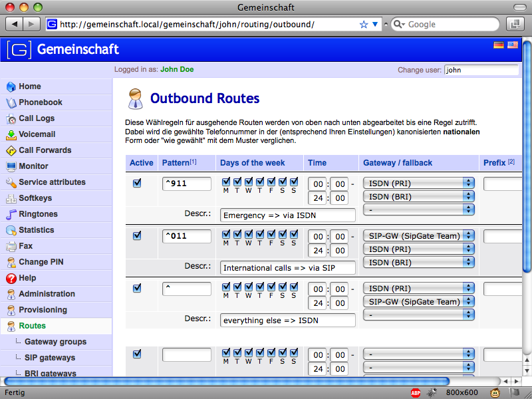Click John Doe logged-in name
The width and height of the screenshot is (532, 399).
click(x=177, y=70)
